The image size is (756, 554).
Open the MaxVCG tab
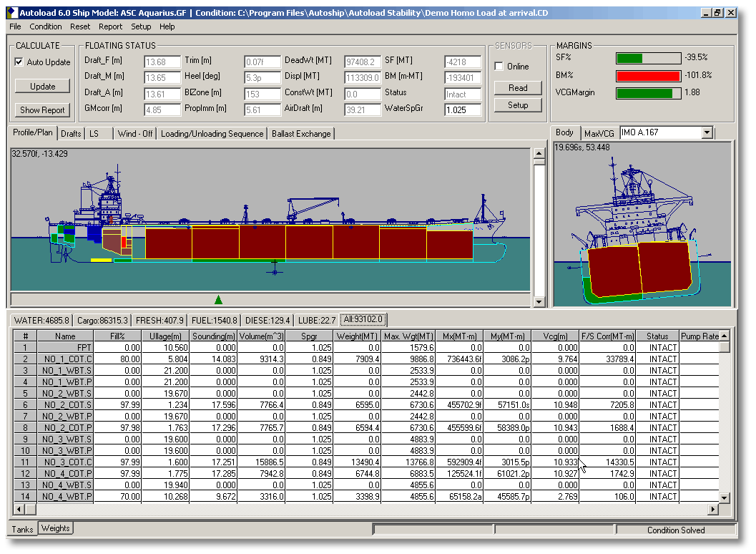click(x=600, y=132)
